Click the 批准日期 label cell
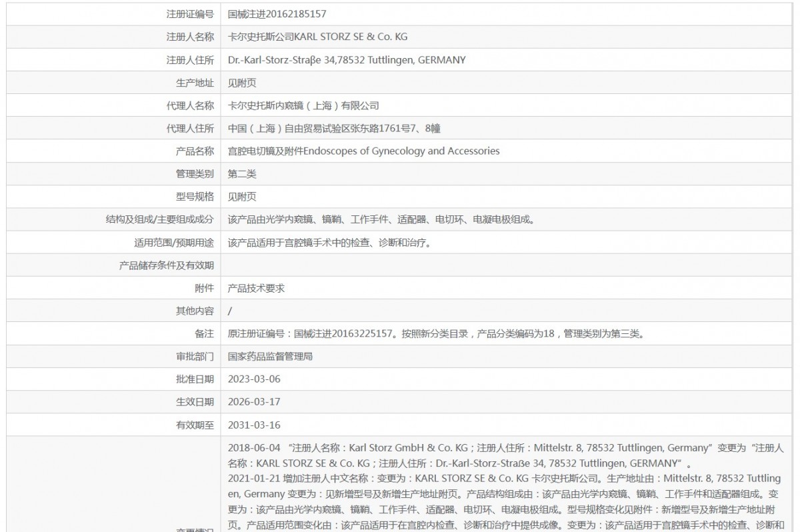The width and height of the screenshot is (800, 532). coord(114,379)
